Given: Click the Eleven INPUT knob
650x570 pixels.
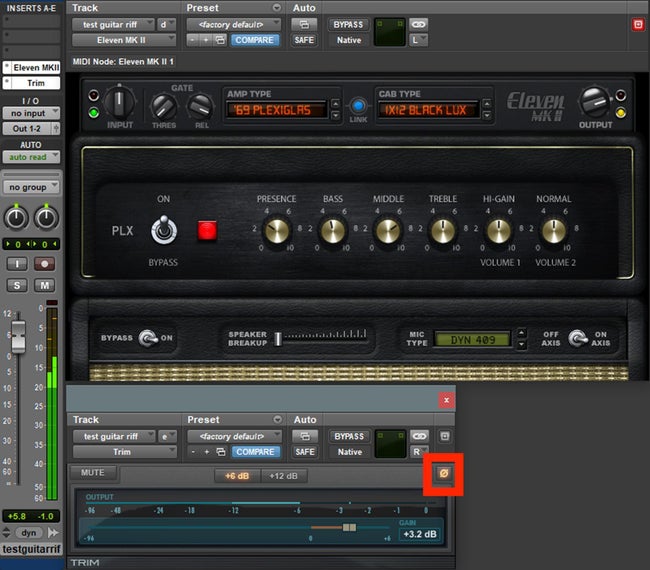Looking at the screenshot, I should click(119, 102).
